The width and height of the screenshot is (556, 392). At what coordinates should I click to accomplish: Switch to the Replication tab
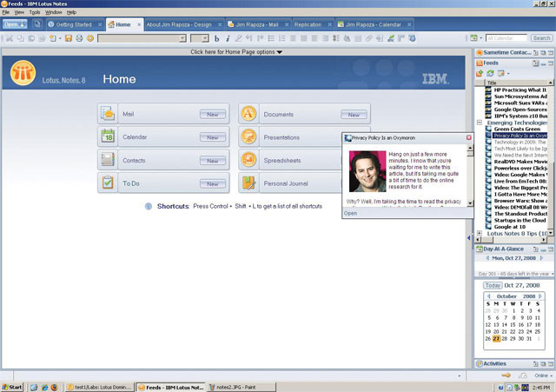(x=313, y=24)
